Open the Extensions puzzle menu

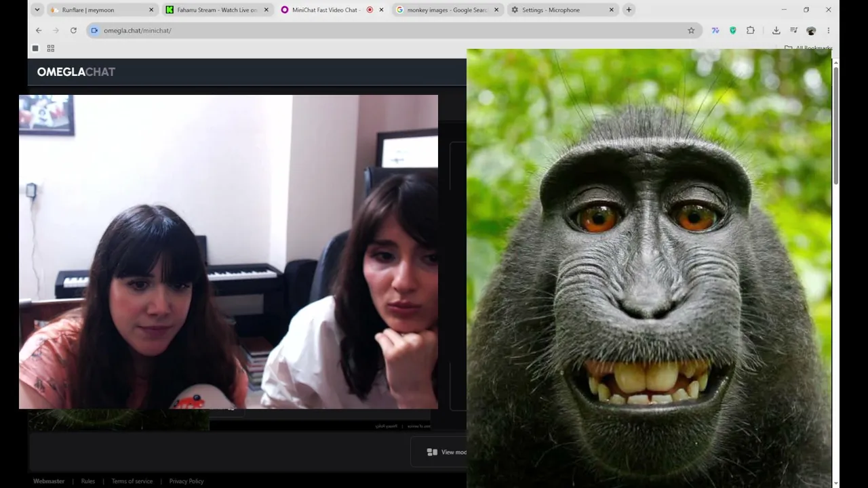coord(751,30)
